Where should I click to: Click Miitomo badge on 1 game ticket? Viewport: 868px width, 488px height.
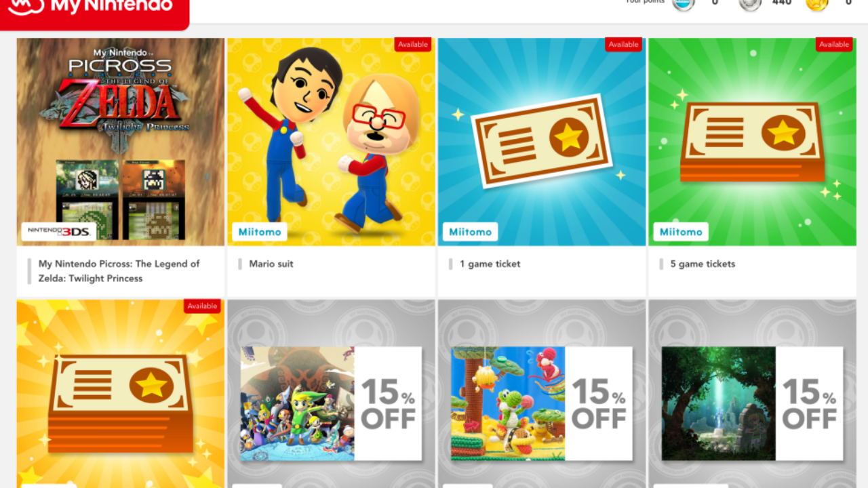coord(470,232)
